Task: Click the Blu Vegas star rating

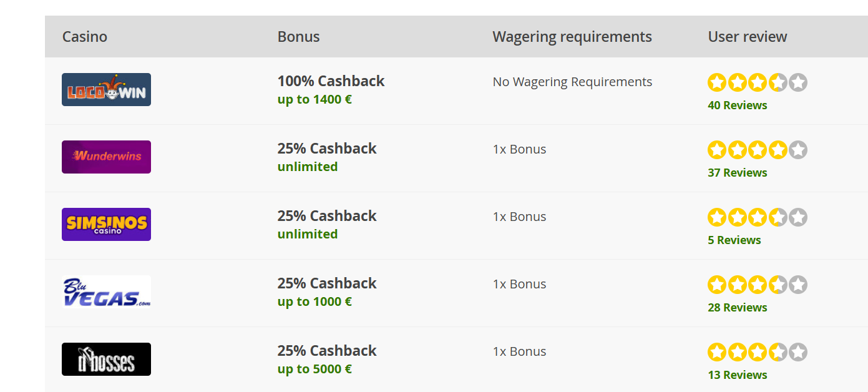Action: tap(758, 285)
